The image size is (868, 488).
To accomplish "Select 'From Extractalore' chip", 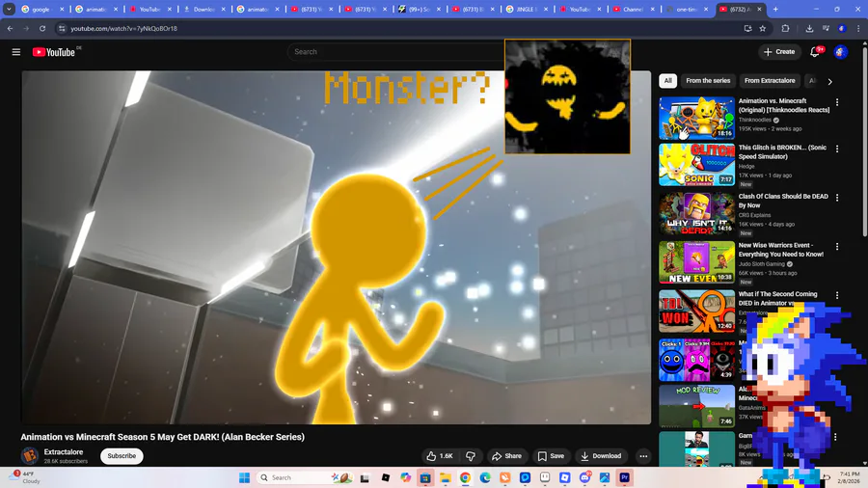I will click(770, 81).
